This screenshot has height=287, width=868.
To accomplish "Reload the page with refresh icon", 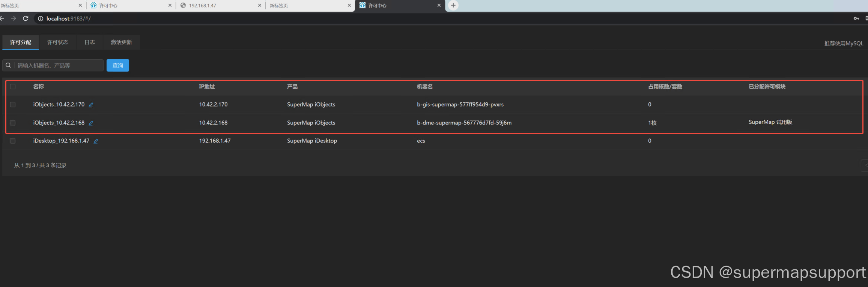I will [26, 18].
